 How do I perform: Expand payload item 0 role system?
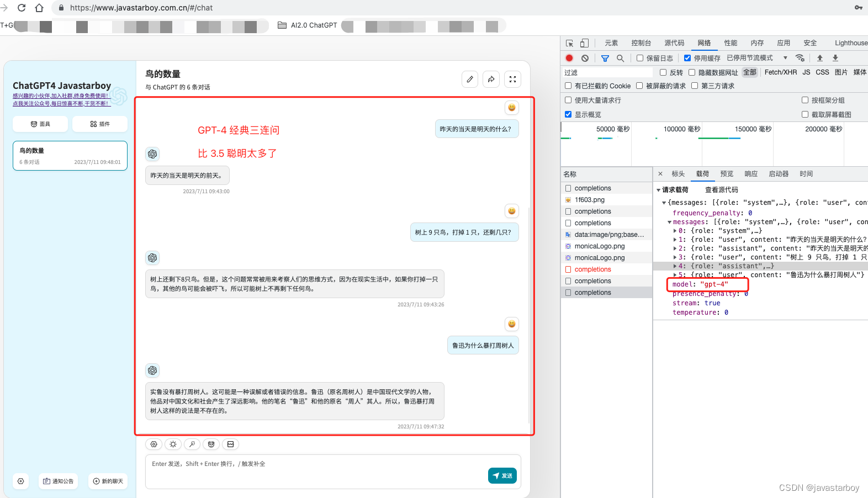pos(675,231)
